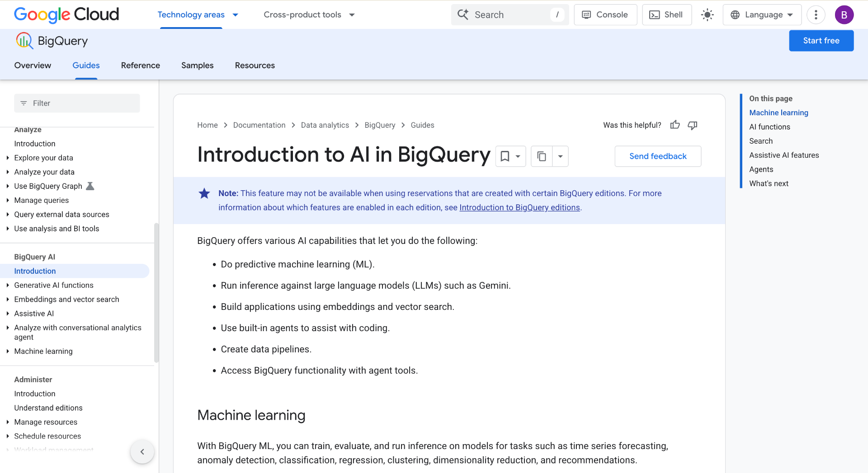Click the thumbs down icon
The height and width of the screenshot is (473, 868).
point(692,125)
